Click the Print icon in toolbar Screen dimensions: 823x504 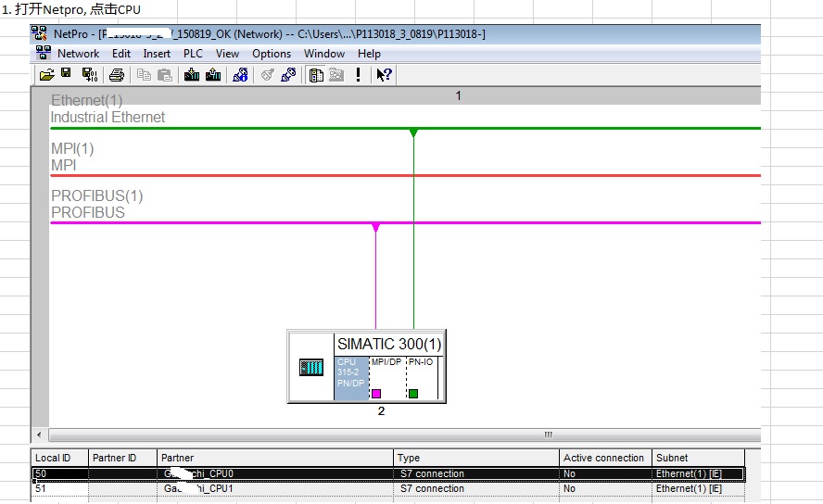[117, 75]
